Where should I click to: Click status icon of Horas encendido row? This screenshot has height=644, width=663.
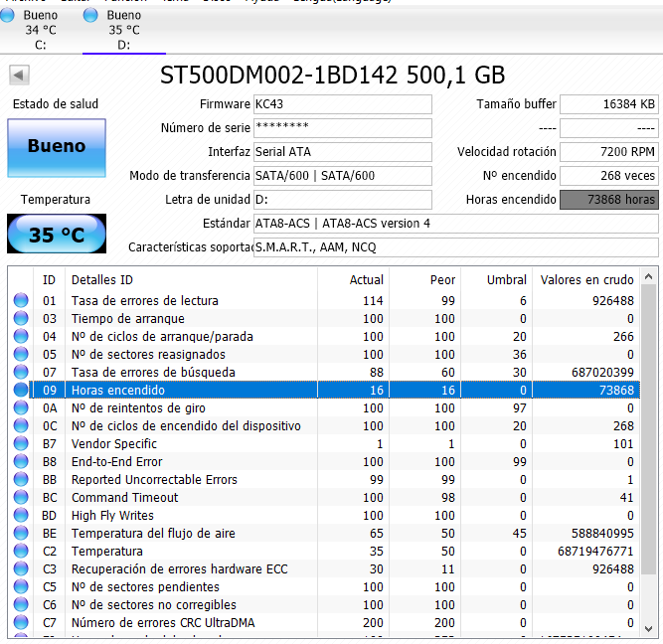(x=21, y=391)
